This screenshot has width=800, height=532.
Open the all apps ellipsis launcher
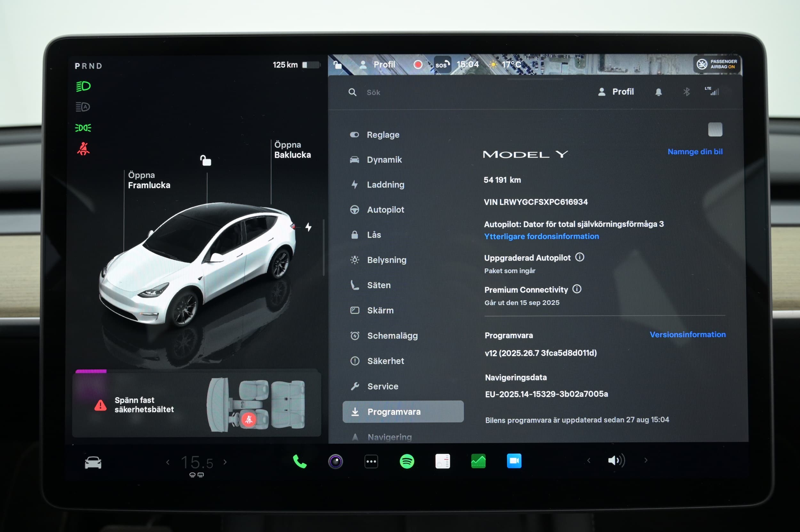pos(371,461)
